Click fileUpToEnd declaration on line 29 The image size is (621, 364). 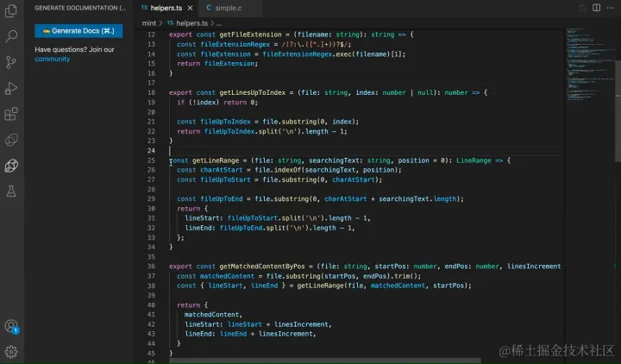coord(222,199)
